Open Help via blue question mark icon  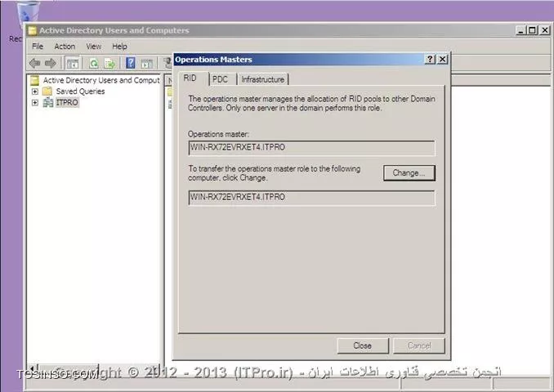(131, 63)
